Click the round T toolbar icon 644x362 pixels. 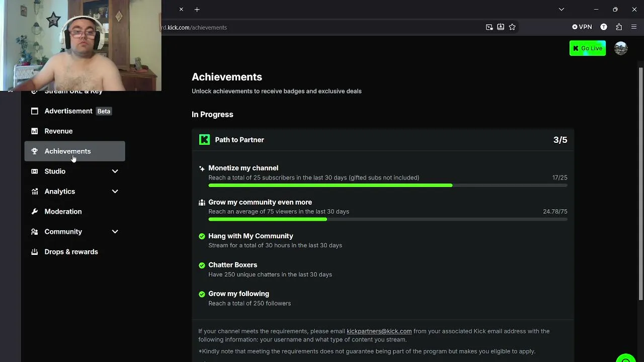click(x=604, y=27)
